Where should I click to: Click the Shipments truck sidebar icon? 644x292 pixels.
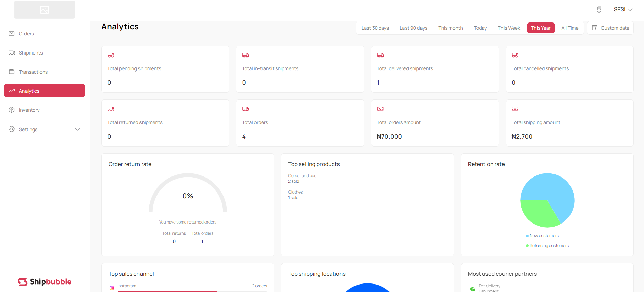[12, 53]
